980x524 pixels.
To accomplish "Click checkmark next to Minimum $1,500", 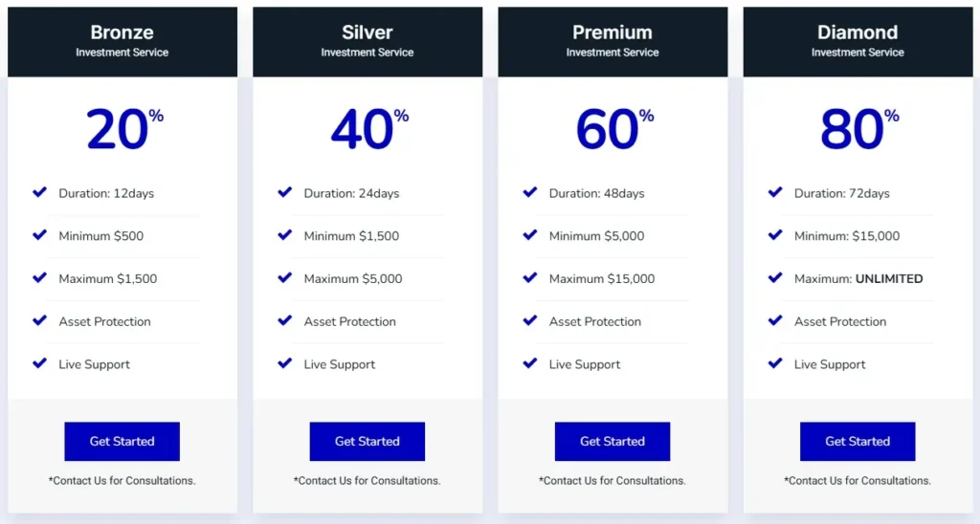I will [285, 235].
